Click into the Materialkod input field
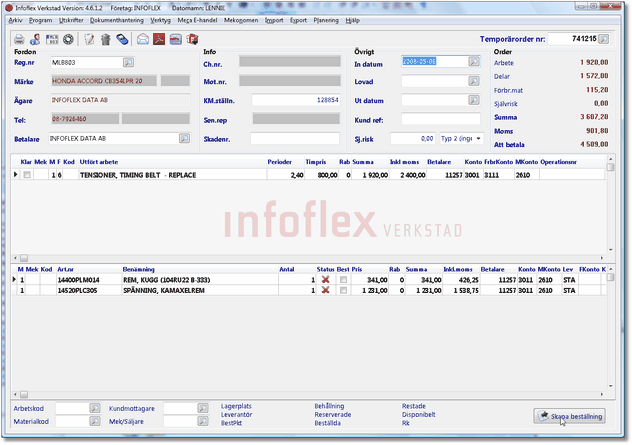 point(72,421)
